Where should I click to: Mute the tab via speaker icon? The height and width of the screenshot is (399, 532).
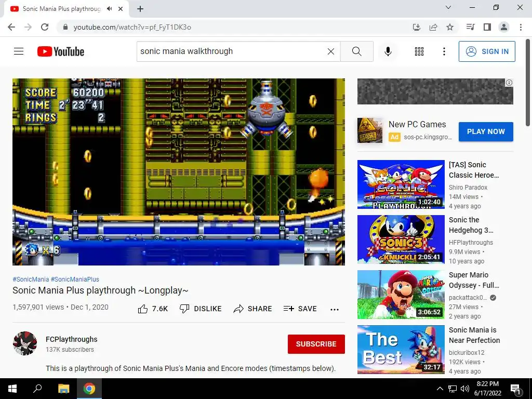tap(109, 9)
